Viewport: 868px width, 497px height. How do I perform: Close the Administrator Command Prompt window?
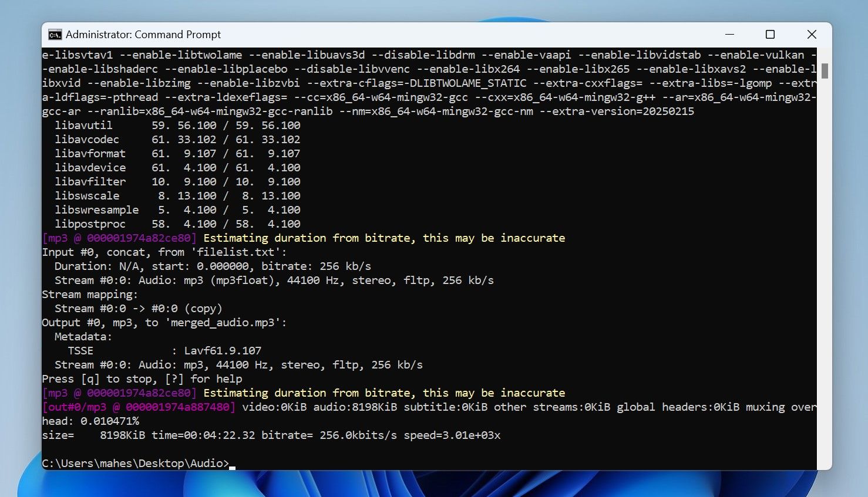812,35
